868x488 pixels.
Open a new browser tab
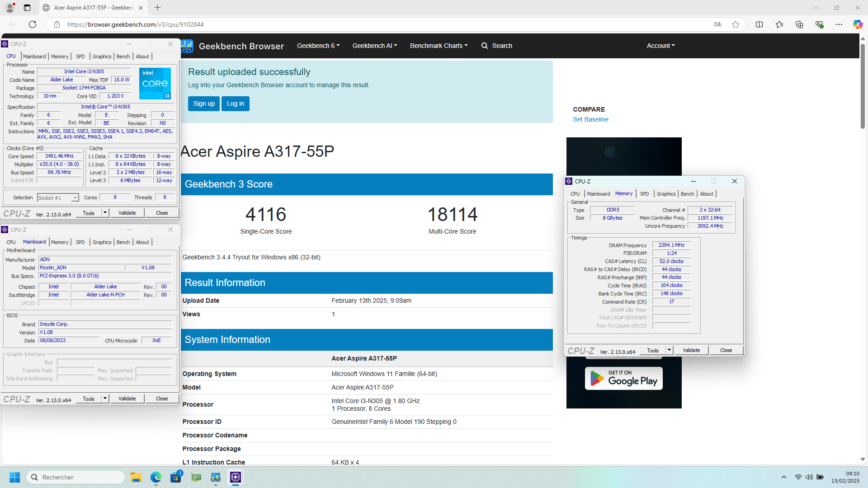(157, 8)
